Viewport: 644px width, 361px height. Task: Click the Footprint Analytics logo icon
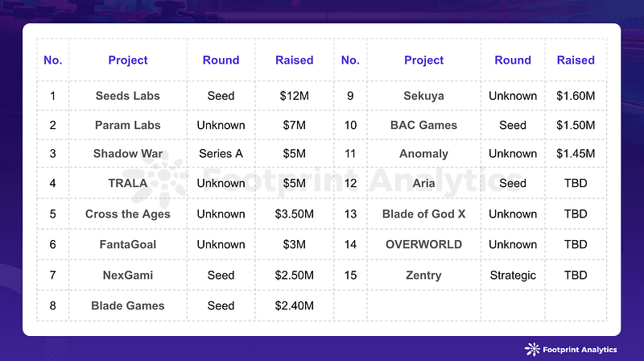[x=532, y=349]
